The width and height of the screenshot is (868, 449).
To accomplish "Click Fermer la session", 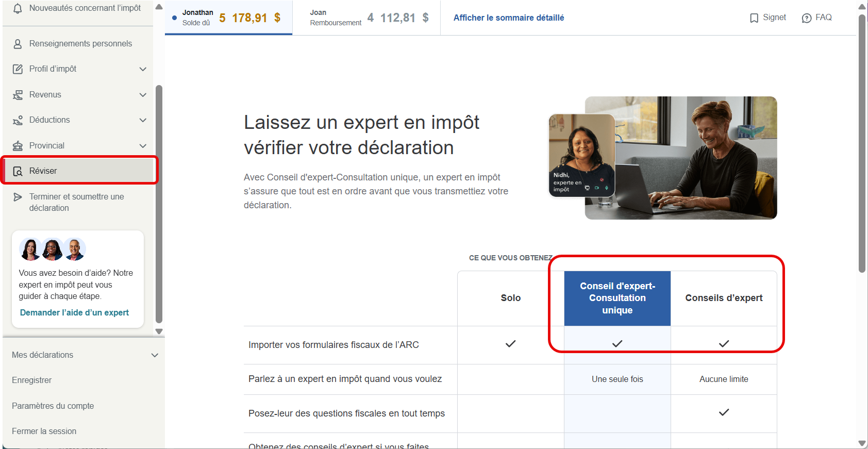I will click(44, 431).
